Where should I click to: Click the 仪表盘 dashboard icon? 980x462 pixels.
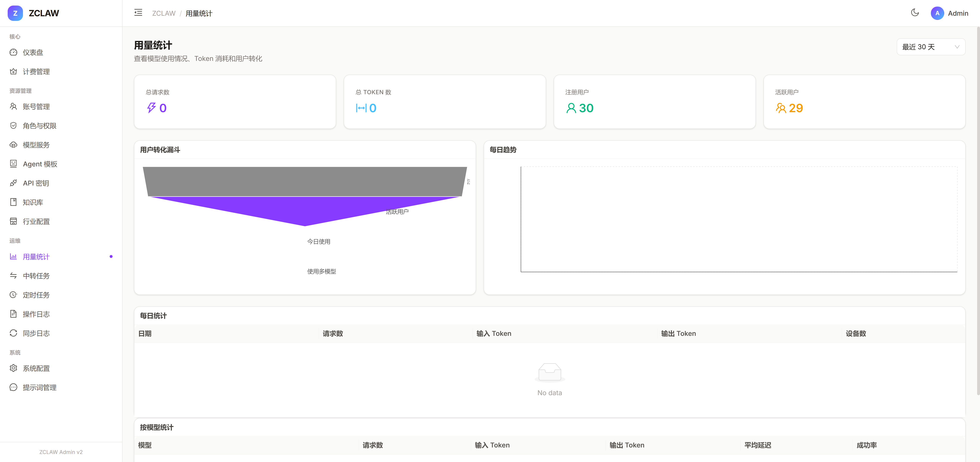pos(13,52)
